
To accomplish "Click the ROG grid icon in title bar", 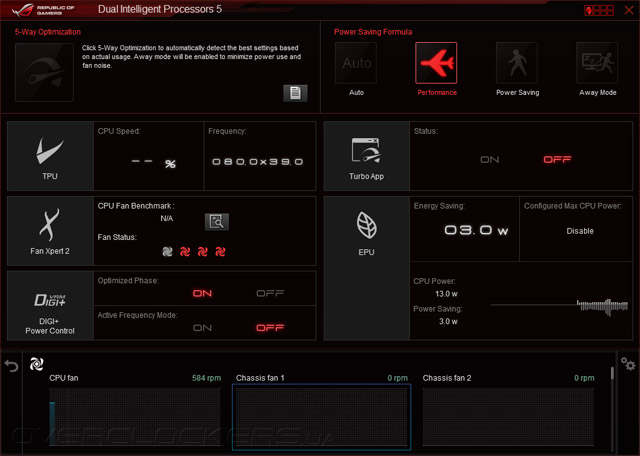I will [x=599, y=10].
